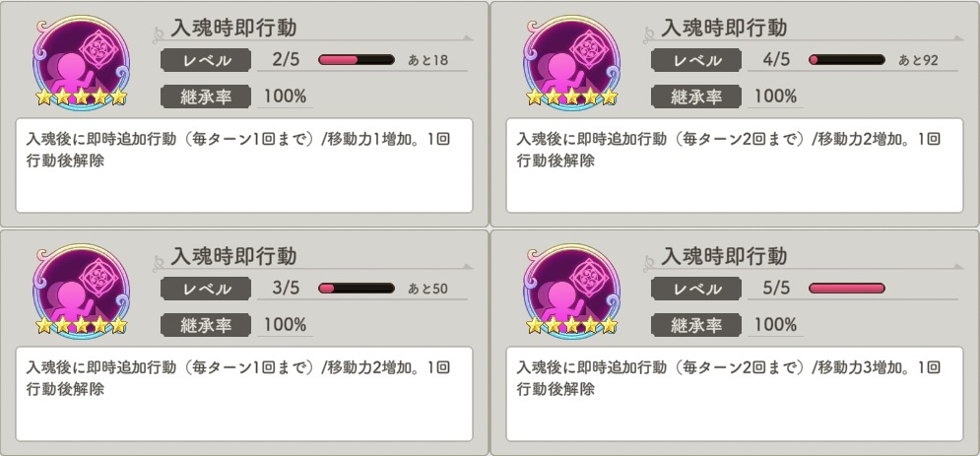The height and width of the screenshot is (456, 980).
Task: Click the star rating on the 4/5 card
Action: pos(572,98)
